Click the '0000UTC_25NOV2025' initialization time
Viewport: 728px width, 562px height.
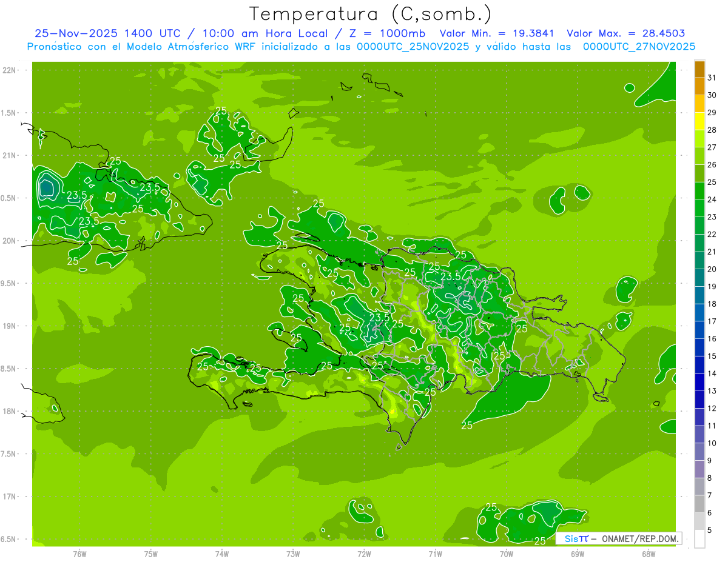coord(413,47)
